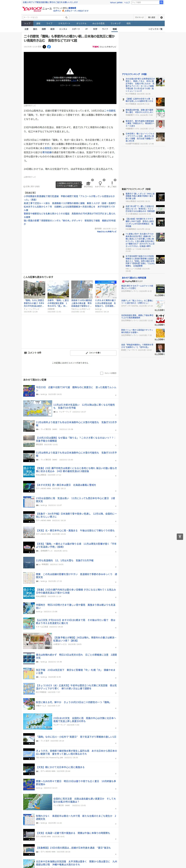
Task: Open video ranking item 電車内で激しくダンス
Action: click(140, 196)
